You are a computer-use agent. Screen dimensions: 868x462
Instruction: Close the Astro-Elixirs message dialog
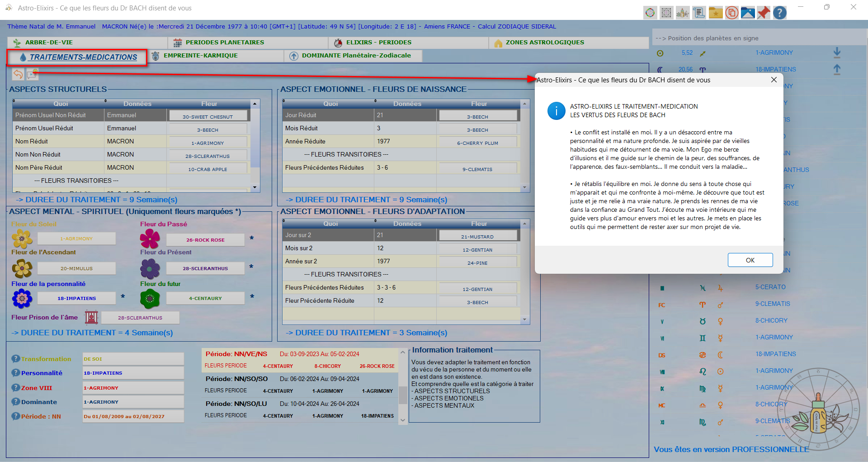coord(774,80)
